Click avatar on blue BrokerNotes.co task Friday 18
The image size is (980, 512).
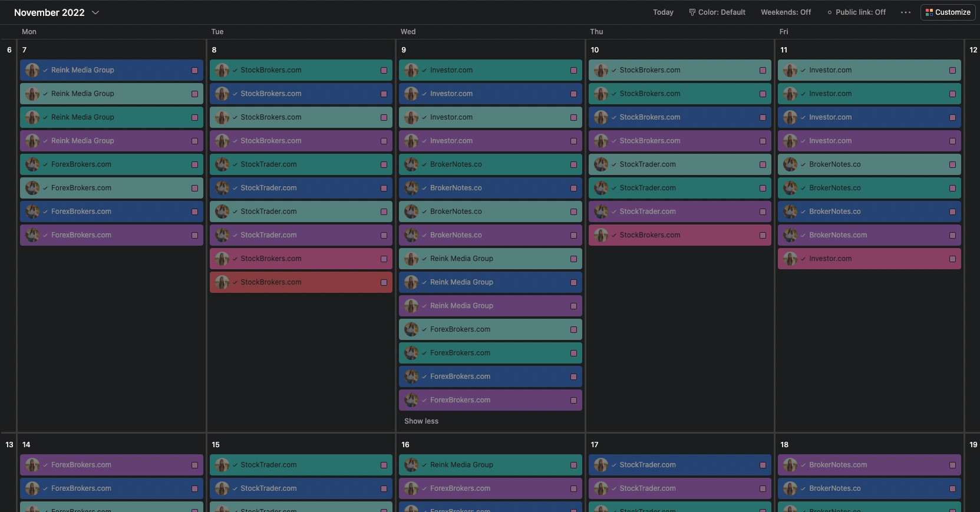790,488
